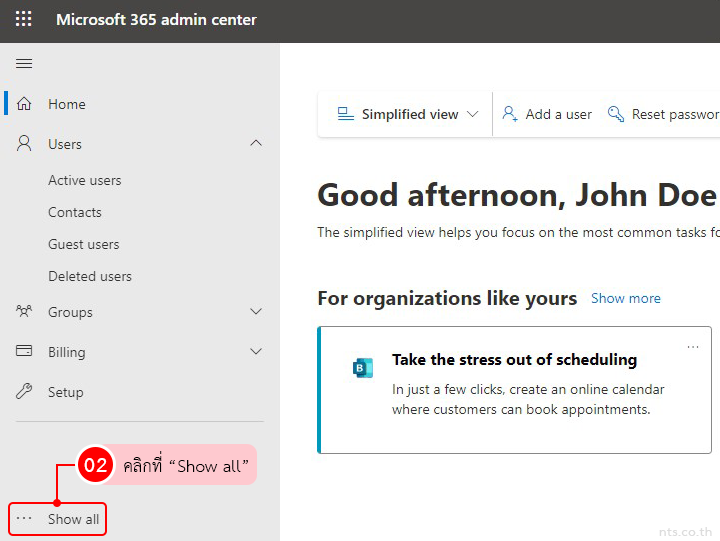720x541 pixels.
Task: Open the Simplified view dropdown arrow
Action: [472, 114]
